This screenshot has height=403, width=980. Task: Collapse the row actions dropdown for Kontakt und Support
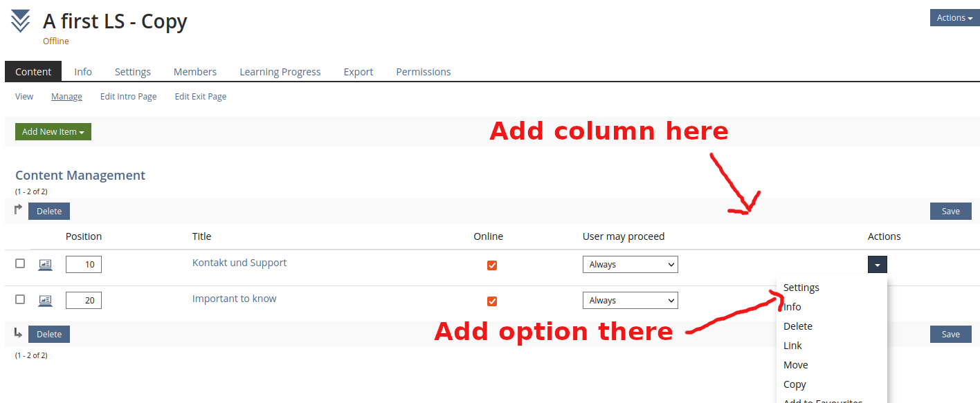pyautogui.click(x=877, y=265)
